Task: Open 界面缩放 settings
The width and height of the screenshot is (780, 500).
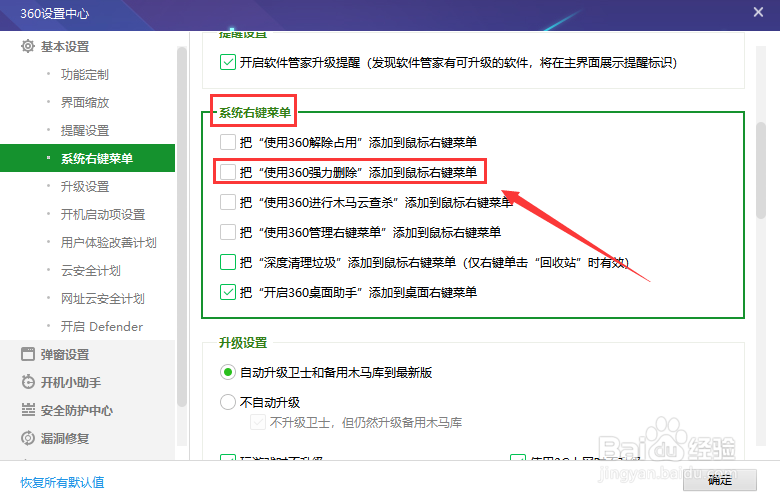Action: [x=85, y=102]
